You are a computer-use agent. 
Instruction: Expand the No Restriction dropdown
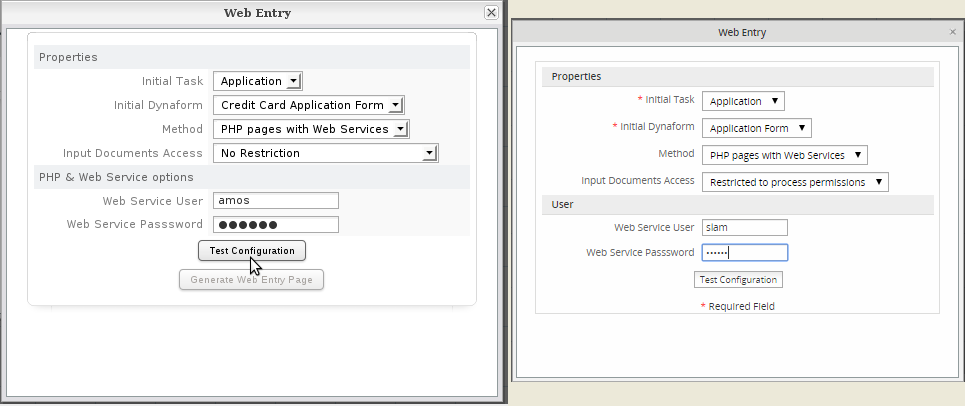pos(429,153)
